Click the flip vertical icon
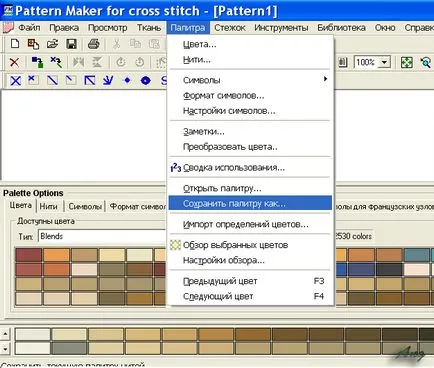 (x=97, y=62)
